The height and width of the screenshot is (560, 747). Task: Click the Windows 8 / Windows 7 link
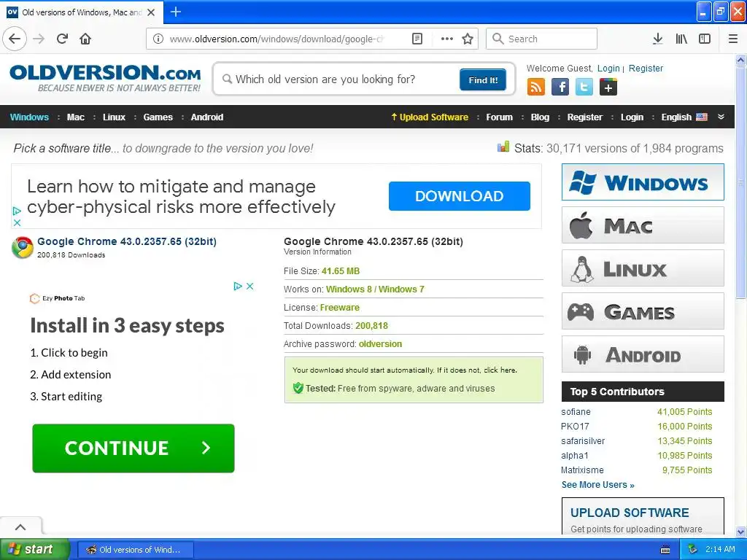[375, 289]
